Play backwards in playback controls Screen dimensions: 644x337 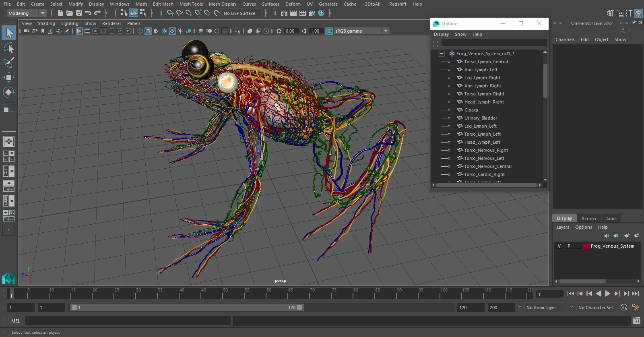click(599, 294)
